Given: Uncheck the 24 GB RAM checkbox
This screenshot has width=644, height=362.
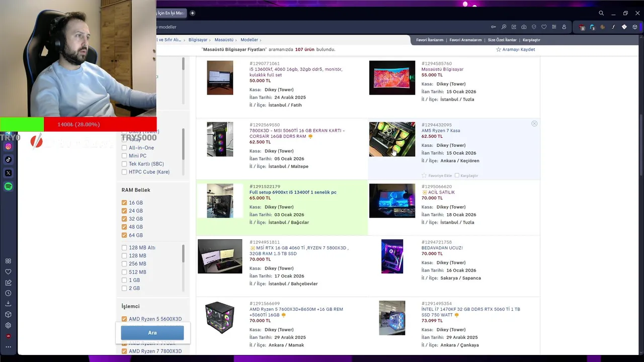Looking at the screenshot, I should pyautogui.click(x=124, y=211).
